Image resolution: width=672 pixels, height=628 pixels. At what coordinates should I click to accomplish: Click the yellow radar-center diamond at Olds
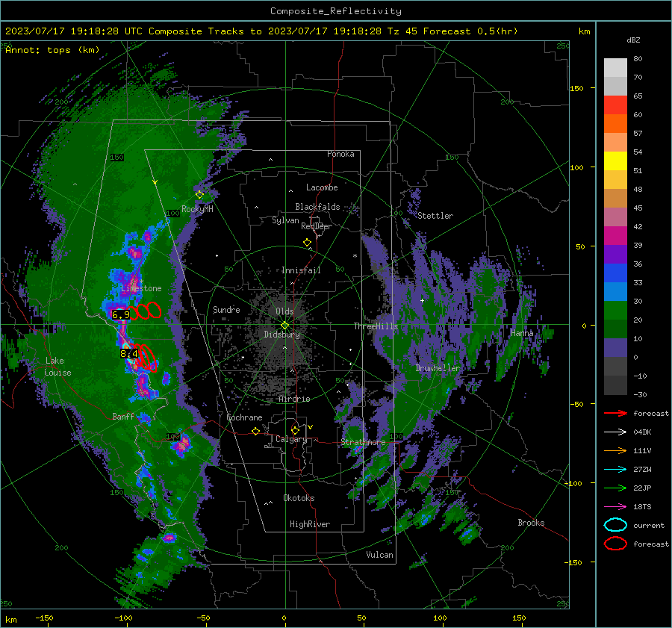[x=284, y=326]
